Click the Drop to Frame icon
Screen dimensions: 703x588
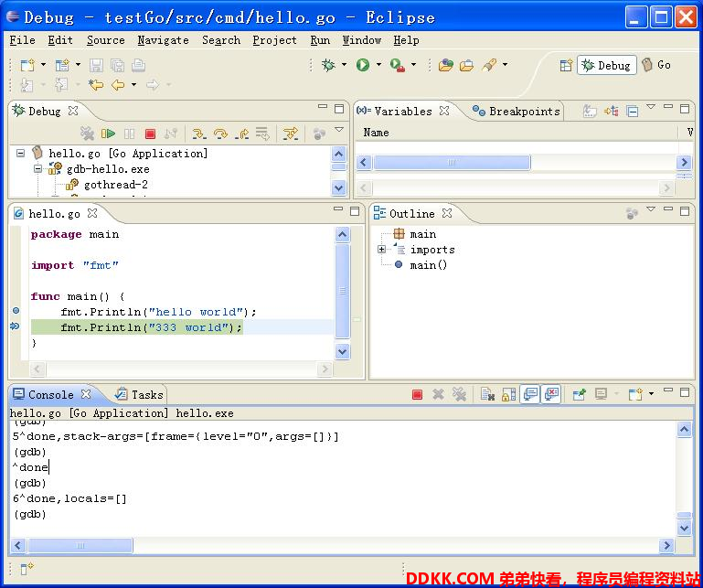tap(262, 134)
